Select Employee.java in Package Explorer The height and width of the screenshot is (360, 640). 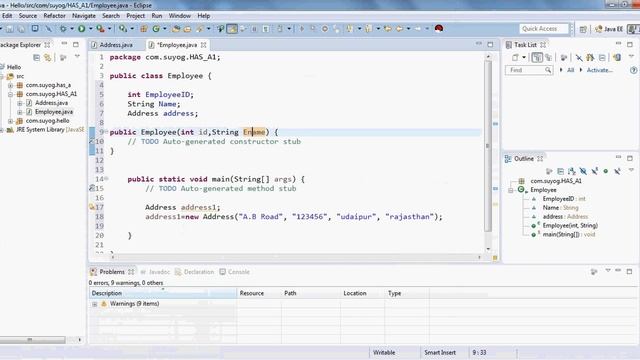54,112
